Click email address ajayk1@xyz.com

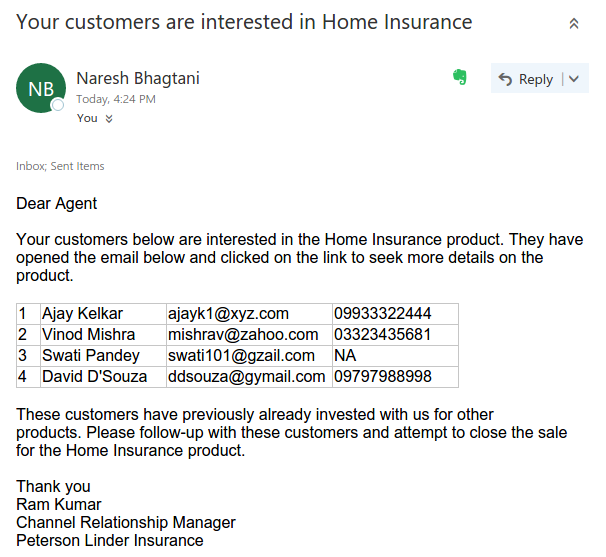point(228,313)
